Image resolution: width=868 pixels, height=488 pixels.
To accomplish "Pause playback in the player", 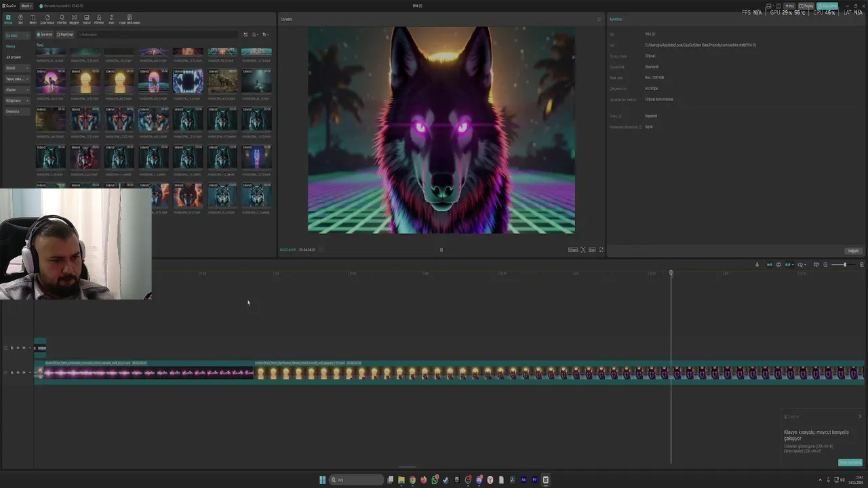I will [x=441, y=249].
